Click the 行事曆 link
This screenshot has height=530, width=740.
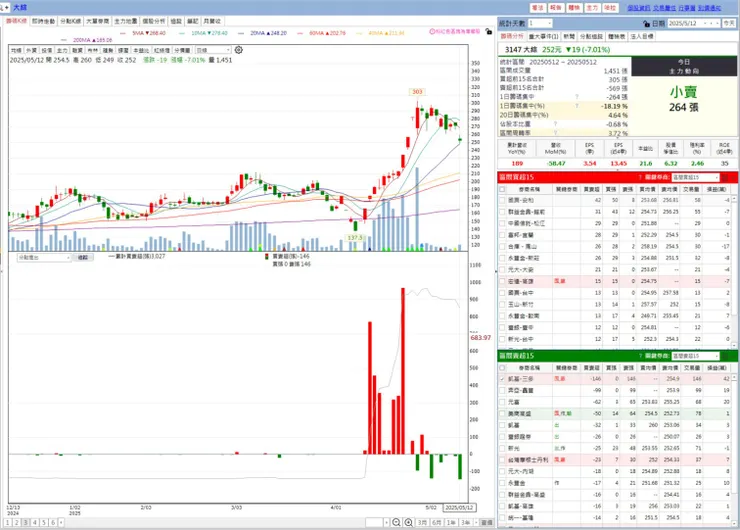pyautogui.click(x=687, y=8)
